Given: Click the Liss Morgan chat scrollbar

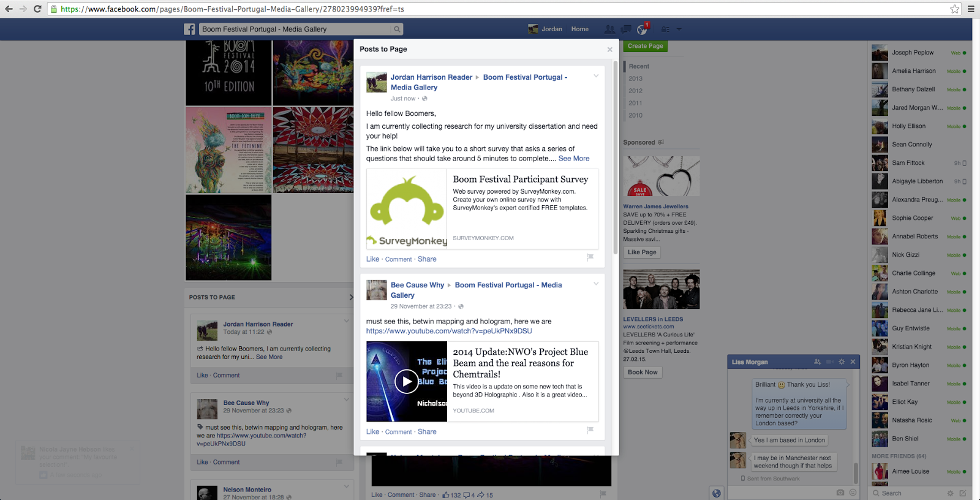Looking at the screenshot, I should click(x=856, y=472).
